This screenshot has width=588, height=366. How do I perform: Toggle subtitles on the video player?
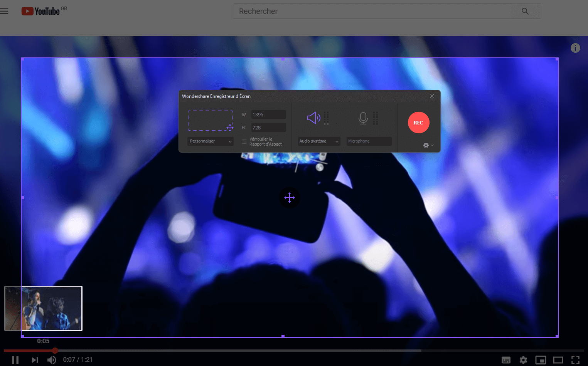coord(506,360)
